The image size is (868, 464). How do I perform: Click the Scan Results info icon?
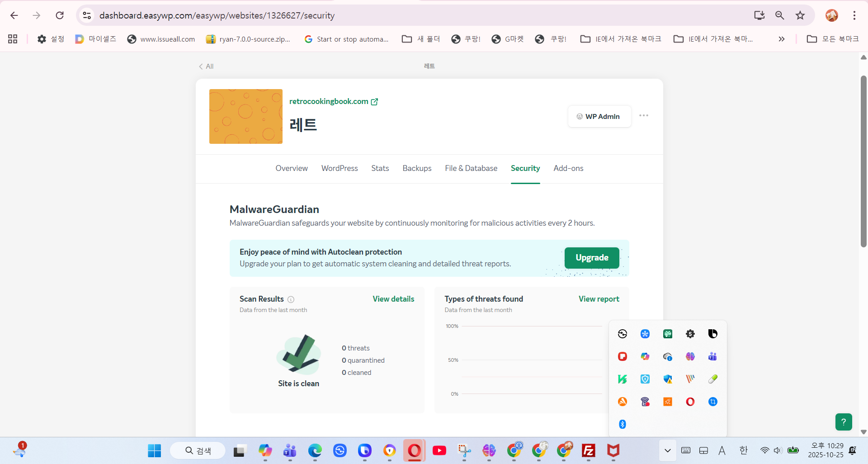click(x=291, y=299)
